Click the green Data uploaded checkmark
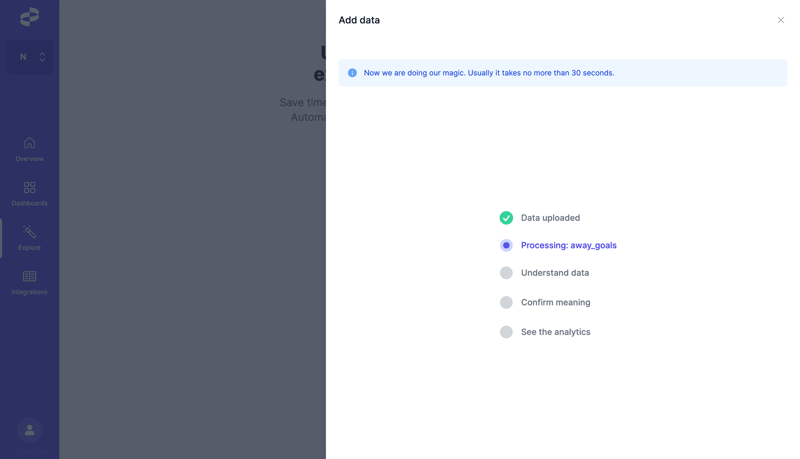Viewport: 800px width, 459px height. [x=506, y=218]
